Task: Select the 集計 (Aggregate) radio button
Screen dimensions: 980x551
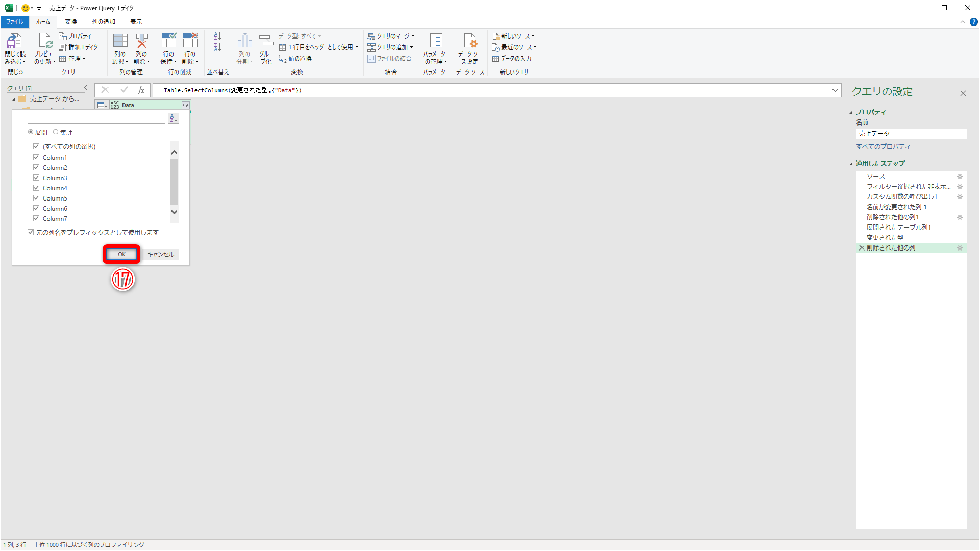Action: coord(56,132)
